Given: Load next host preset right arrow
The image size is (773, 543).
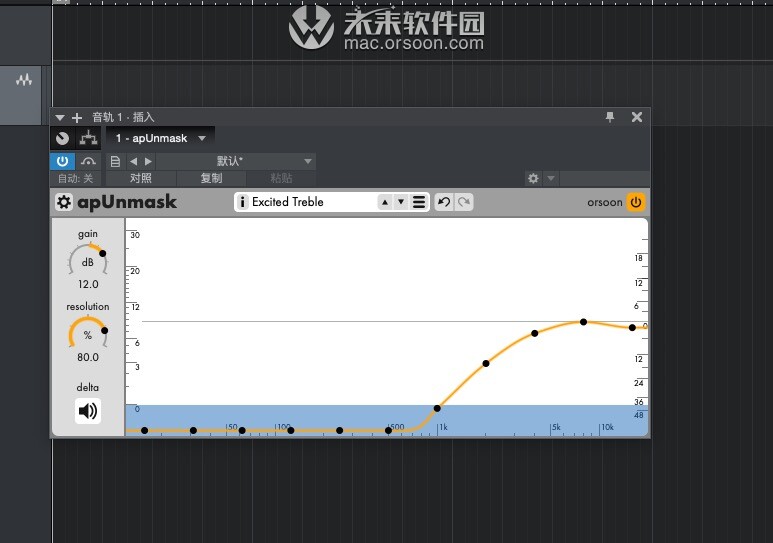Looking at the screenshot, I should (148, 161).
